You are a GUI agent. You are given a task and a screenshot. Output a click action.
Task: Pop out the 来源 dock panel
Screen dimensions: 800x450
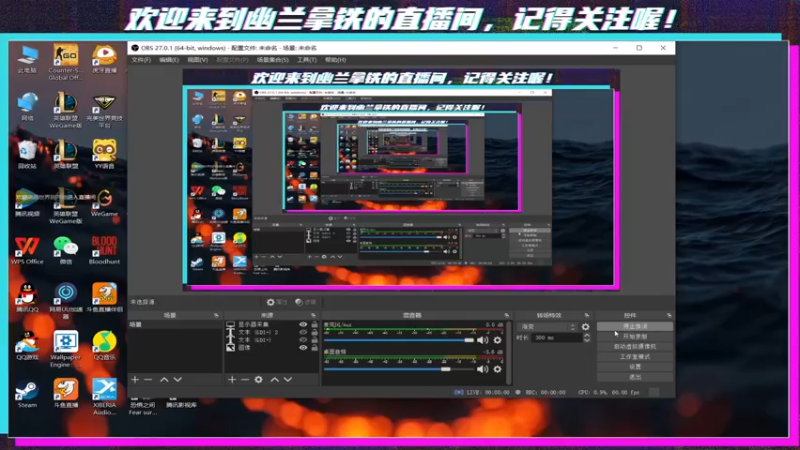pos(313,315)
